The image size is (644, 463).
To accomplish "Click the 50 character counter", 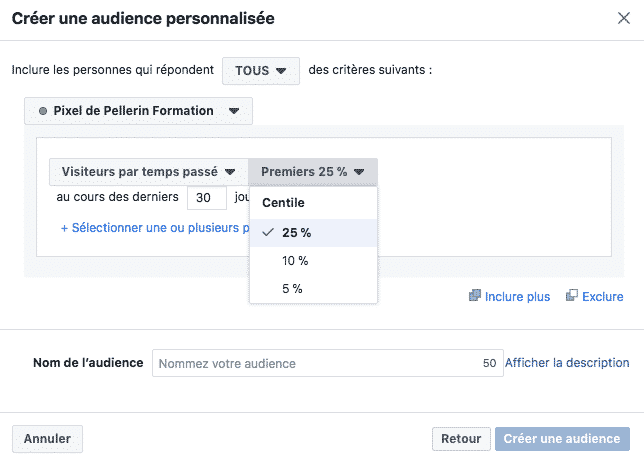I will point(489,363).
